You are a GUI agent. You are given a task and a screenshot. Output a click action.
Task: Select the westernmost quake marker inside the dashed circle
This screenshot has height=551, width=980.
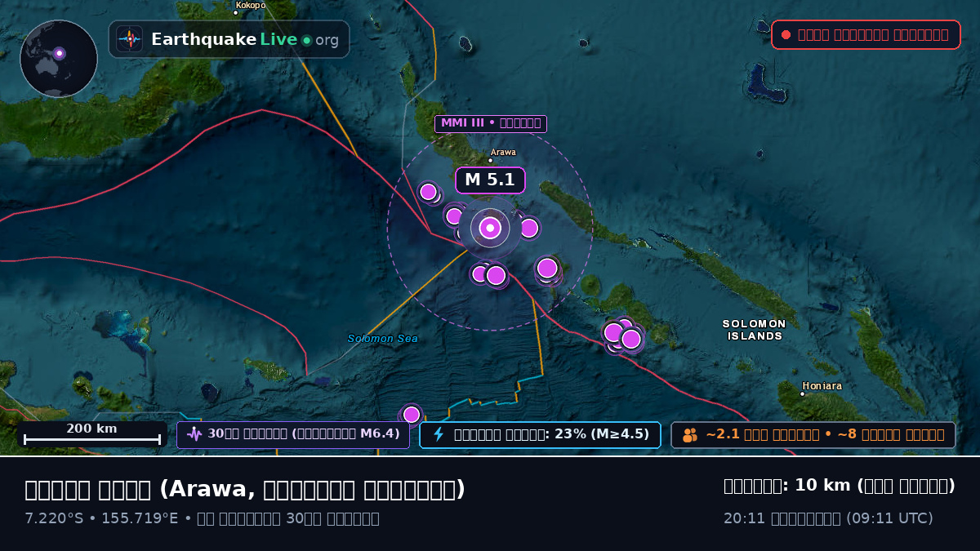[x=429, y=192]
